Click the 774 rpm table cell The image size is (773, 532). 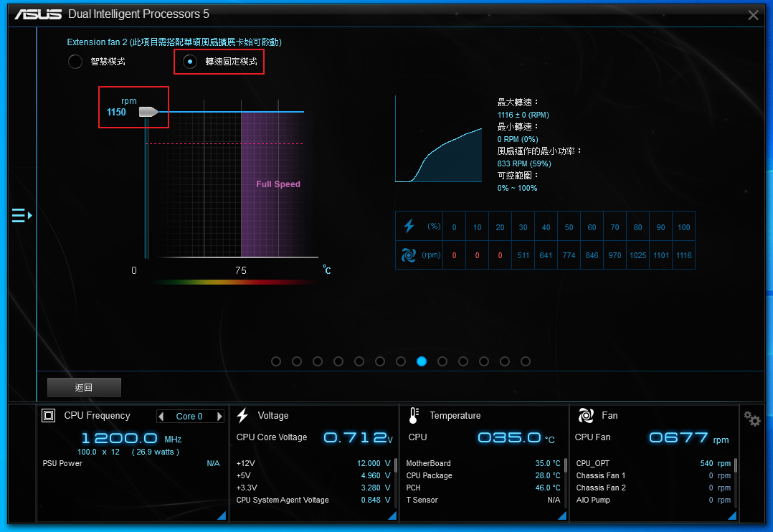tap(569, 255)
